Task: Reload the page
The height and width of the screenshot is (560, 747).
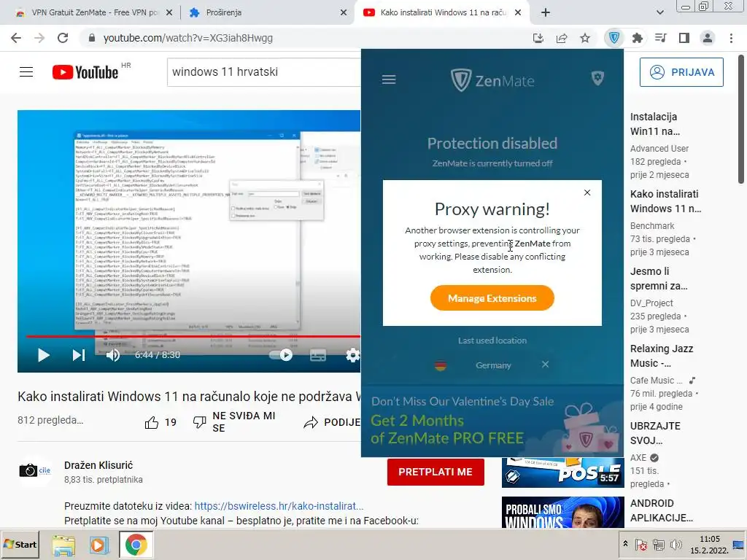Action: pyautogui.click(x=63, y=38)
